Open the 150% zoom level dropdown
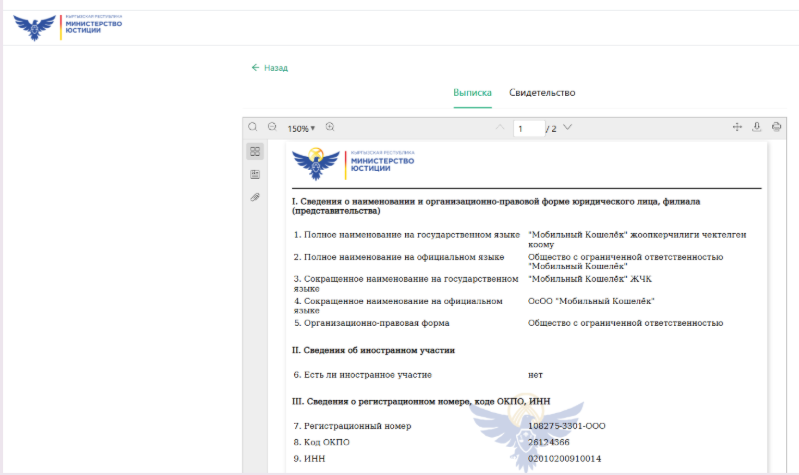This screenshot has width=799, height=475. (x=301, y=128)
